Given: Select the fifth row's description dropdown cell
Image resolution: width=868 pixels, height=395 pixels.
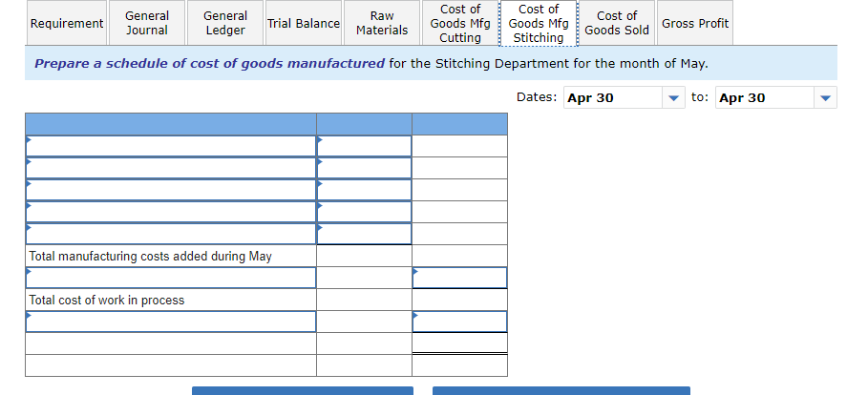Looking at the screenshot, I should point(171,234).
